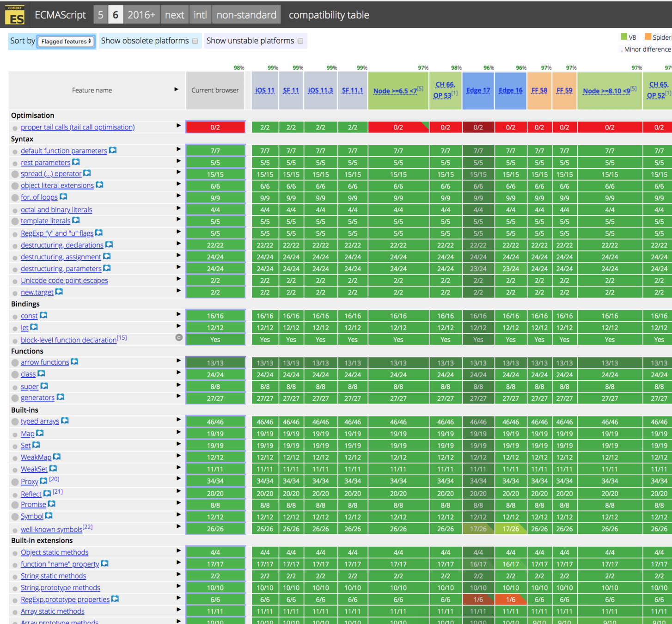
Task: Click the iOS 11 column header link
Action: [265, 91]
